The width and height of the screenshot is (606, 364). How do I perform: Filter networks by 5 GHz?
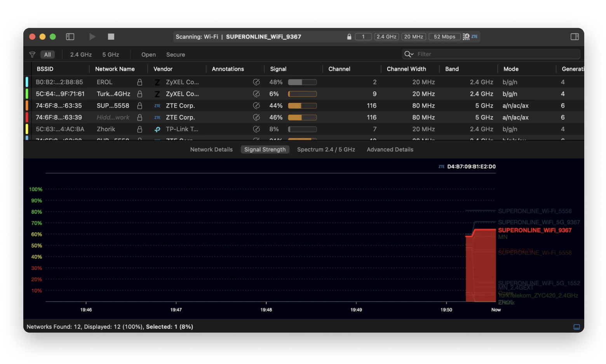tap(111, 55)
